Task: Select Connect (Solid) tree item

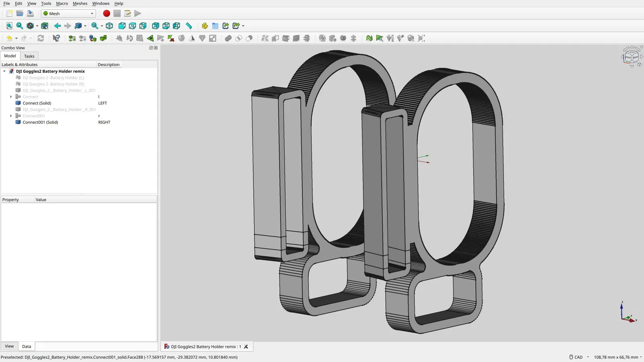Action: (x=37, y=103)
